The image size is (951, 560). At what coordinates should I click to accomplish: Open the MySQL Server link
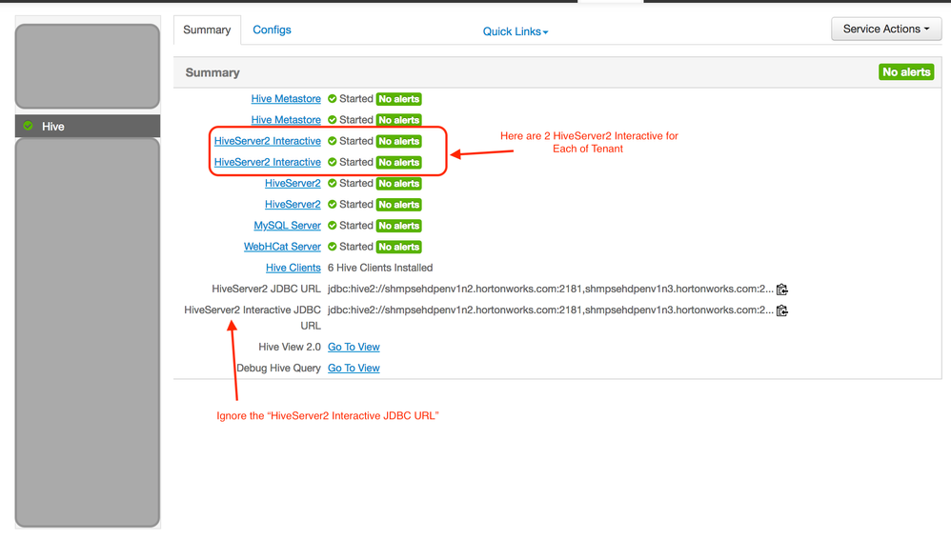[x=287, y=226]
